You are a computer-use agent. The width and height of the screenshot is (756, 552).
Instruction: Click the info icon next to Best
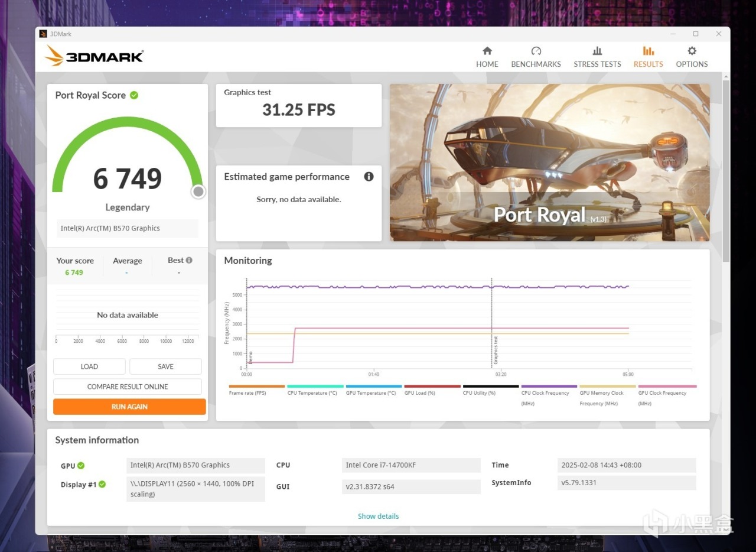(189, 260)
